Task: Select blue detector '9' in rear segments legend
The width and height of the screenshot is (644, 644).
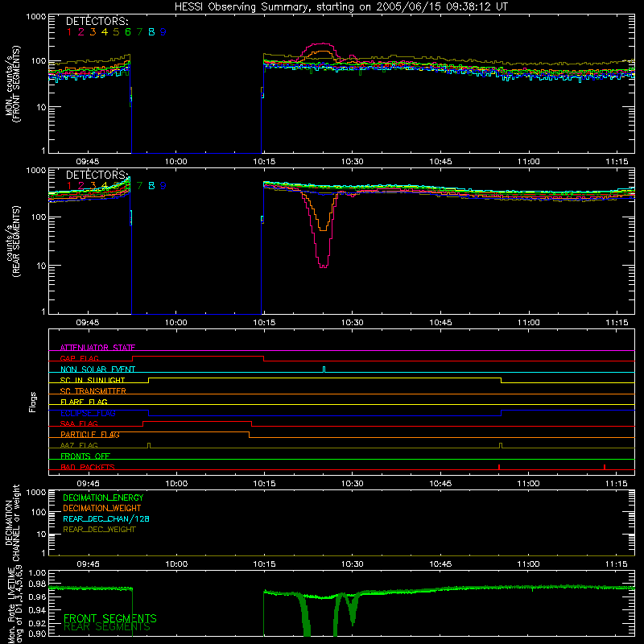Action: coord(163,186)
